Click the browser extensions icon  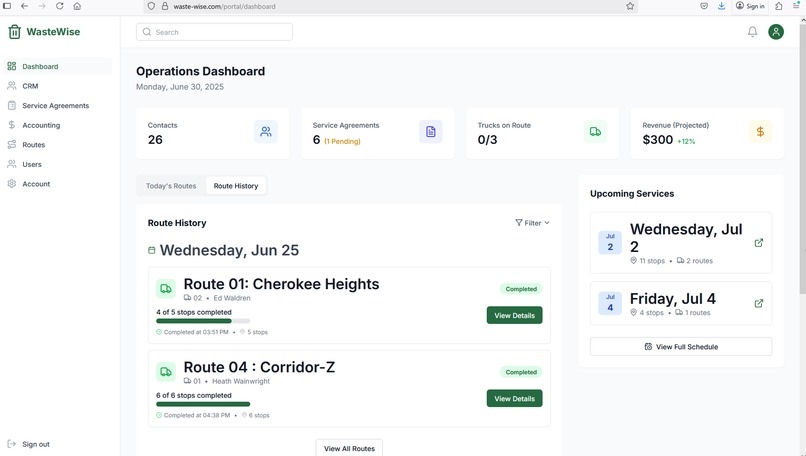(779, 6)
